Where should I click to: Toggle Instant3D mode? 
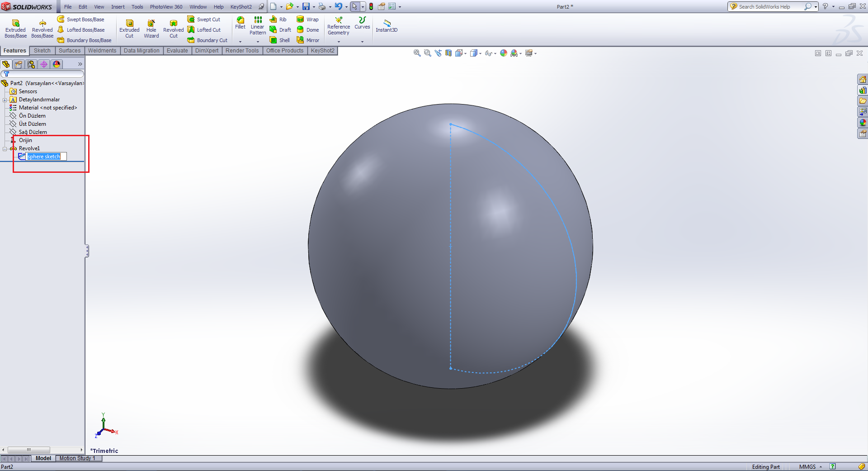[387, 25]
